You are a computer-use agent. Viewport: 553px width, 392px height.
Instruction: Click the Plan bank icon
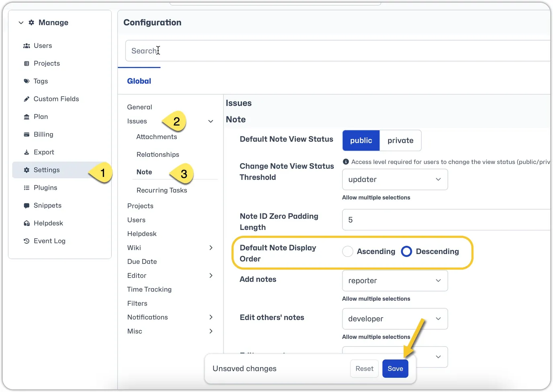point(27,117)
